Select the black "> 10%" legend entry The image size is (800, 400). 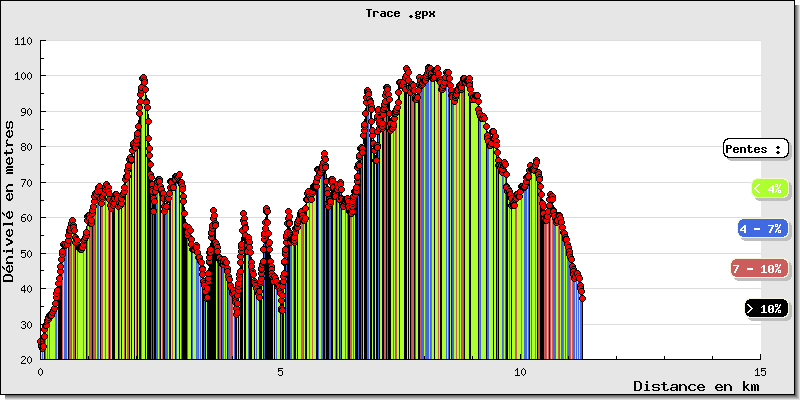[x=765, y=309]
